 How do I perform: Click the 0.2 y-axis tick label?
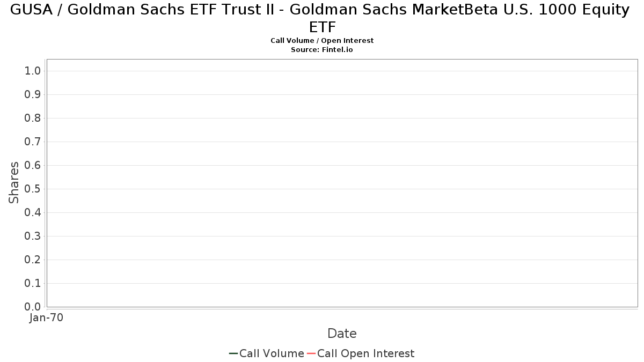tap(33, 260)
